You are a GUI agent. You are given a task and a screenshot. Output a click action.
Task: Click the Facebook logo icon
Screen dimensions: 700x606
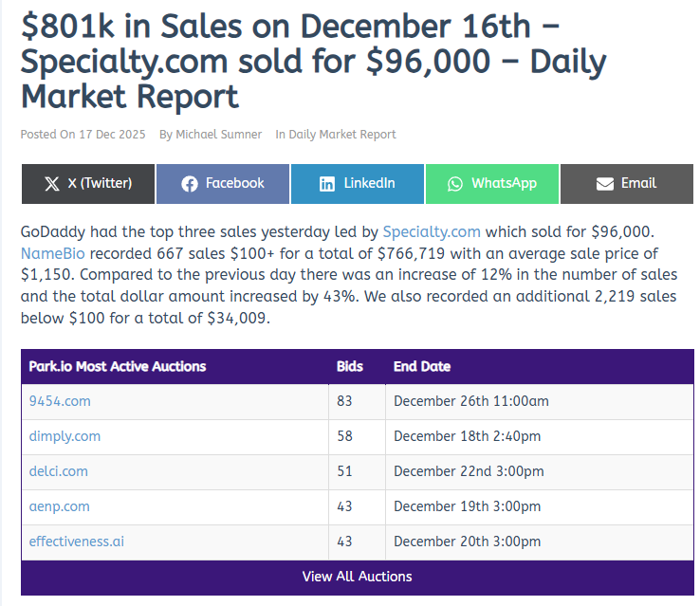190,184
